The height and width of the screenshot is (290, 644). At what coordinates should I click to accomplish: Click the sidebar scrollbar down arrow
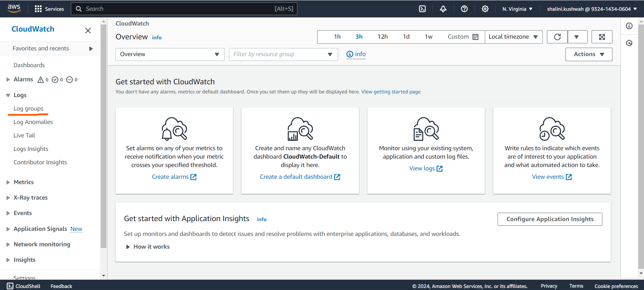pyautogui.click(x=103, y=276)
